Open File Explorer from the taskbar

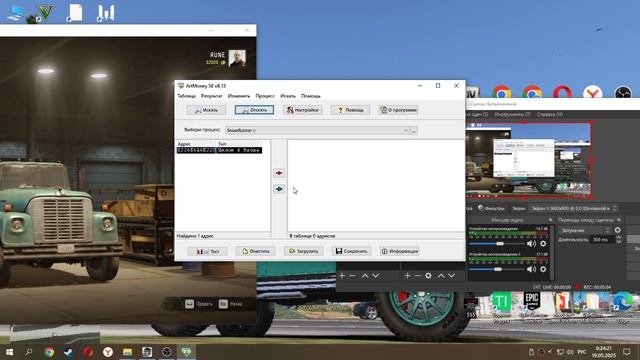click(x=127, y=351)
